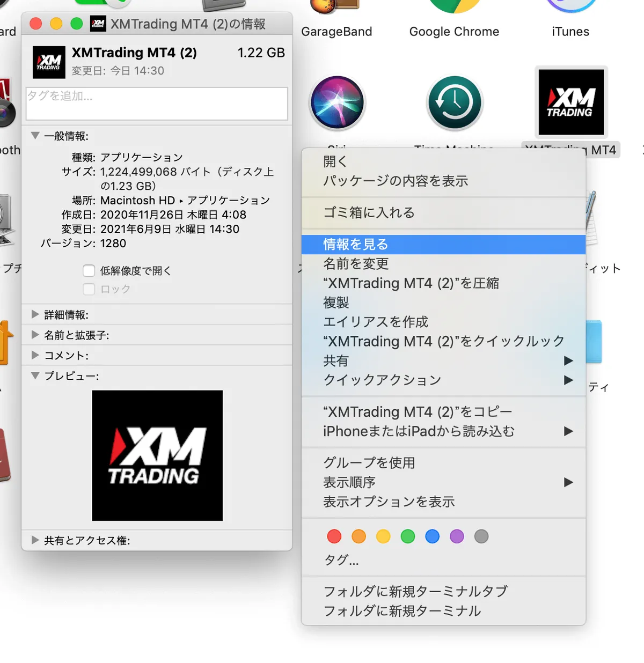Click the XM Trading preview image
The image size is (644, 663).
tap(157, 455)
